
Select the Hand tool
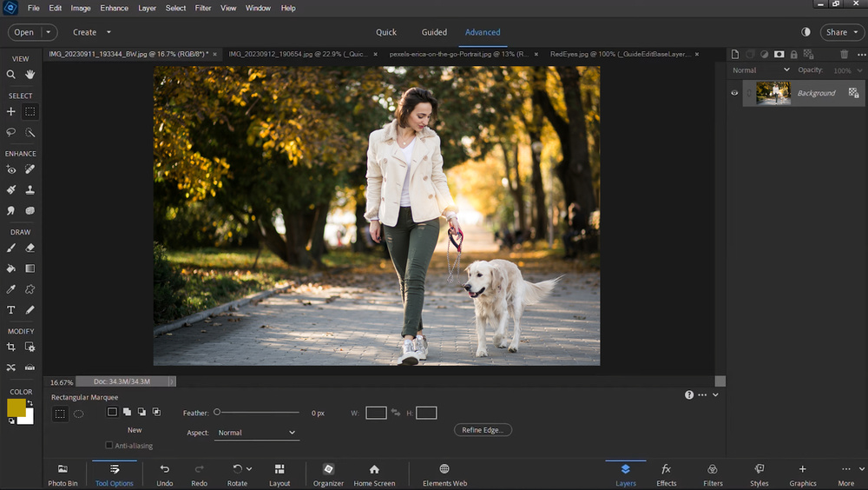pyautogui.click(x=30, y=75)
